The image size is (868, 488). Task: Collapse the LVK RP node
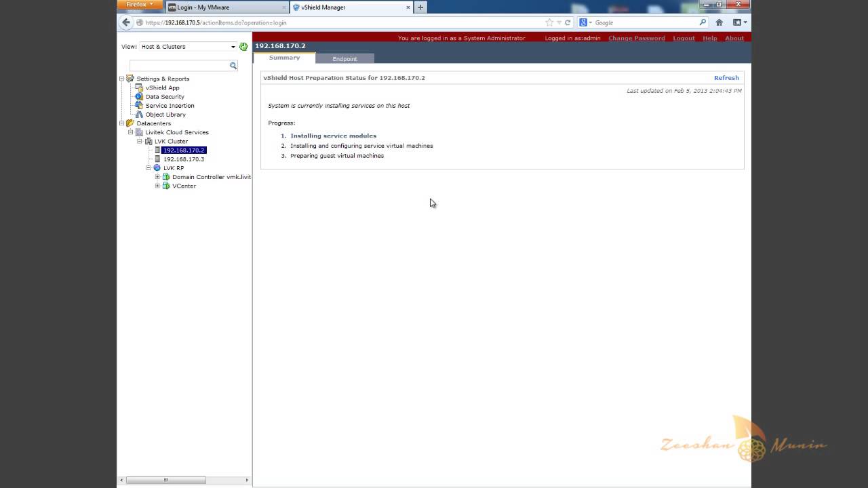(149, 168)
